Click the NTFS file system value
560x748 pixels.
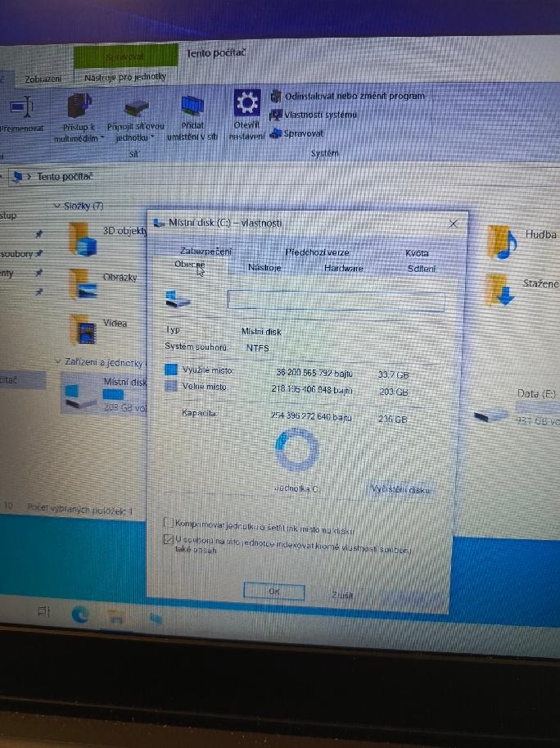tap(258, 348)
